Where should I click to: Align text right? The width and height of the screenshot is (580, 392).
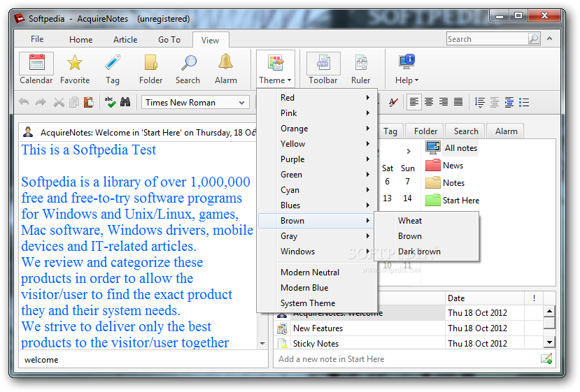point(444,102)
